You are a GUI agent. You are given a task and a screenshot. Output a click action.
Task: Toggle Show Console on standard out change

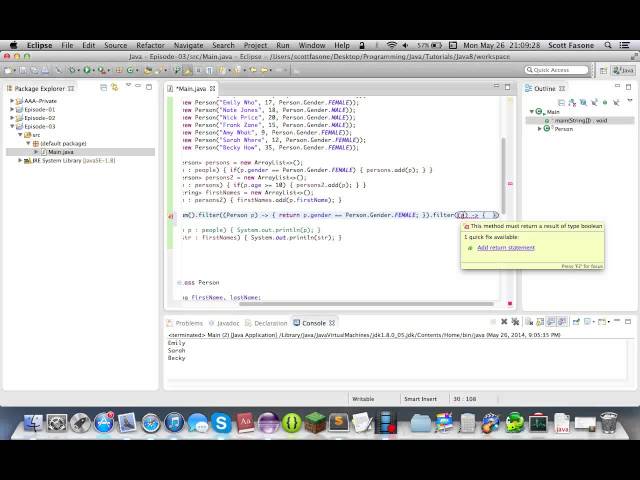tap(551, 322)
